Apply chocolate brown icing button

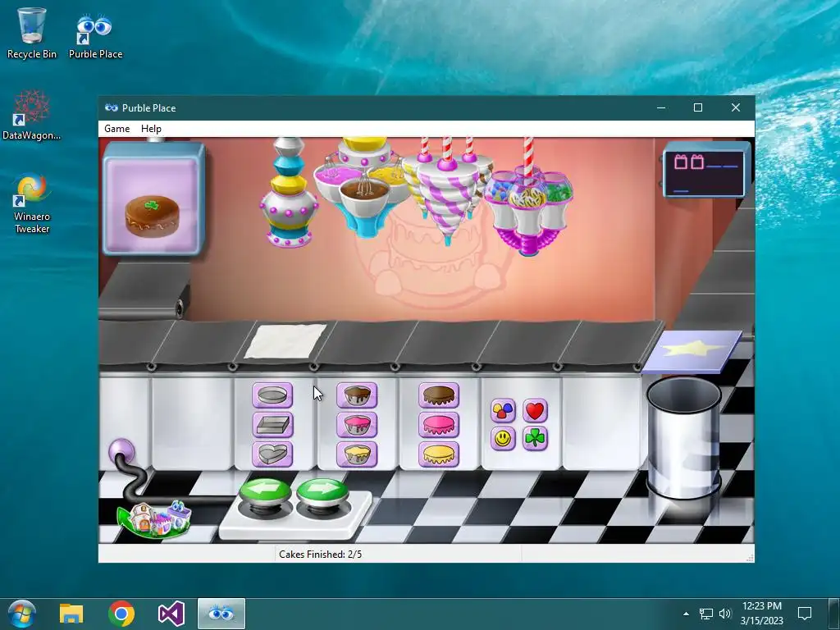pos(439,395)
